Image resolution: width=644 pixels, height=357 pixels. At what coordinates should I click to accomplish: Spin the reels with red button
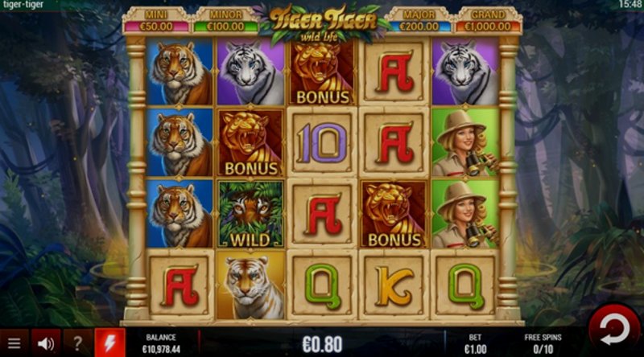[614, 329]
